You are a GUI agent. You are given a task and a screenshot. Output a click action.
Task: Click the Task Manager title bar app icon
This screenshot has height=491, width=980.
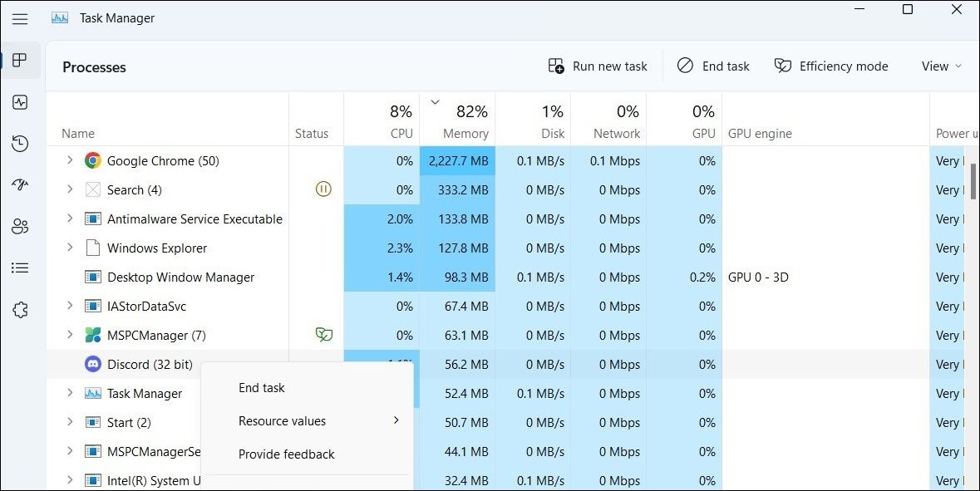[x=60, y=18]
